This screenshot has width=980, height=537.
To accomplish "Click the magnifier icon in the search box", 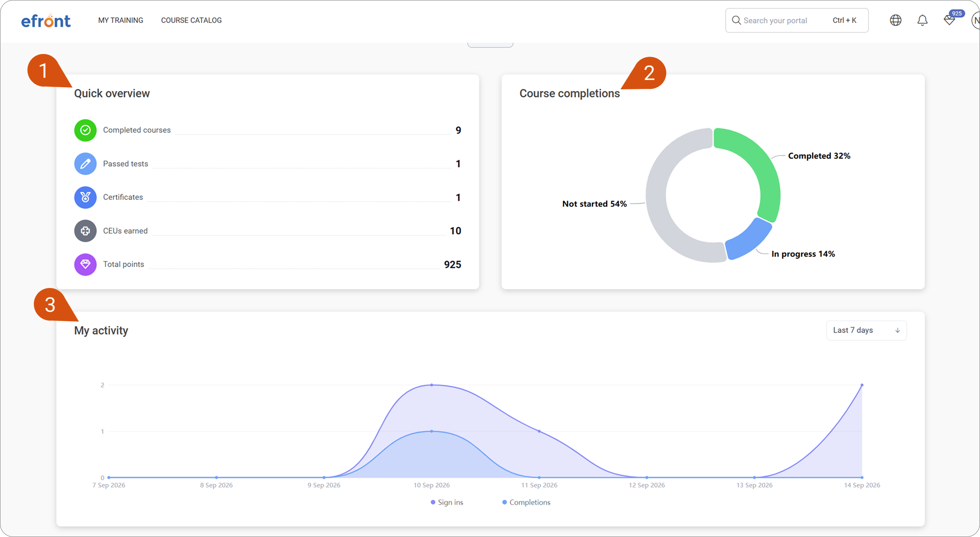I will pos(736,20).
